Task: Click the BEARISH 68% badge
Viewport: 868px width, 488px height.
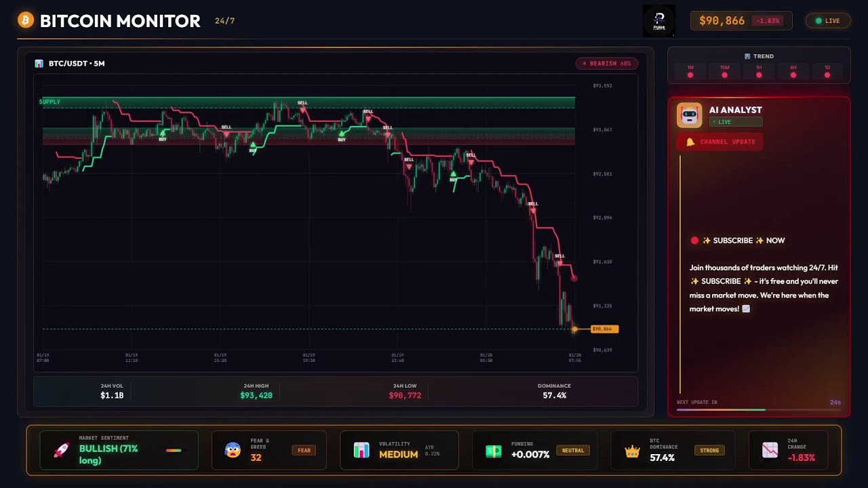Action: point(607,64)
